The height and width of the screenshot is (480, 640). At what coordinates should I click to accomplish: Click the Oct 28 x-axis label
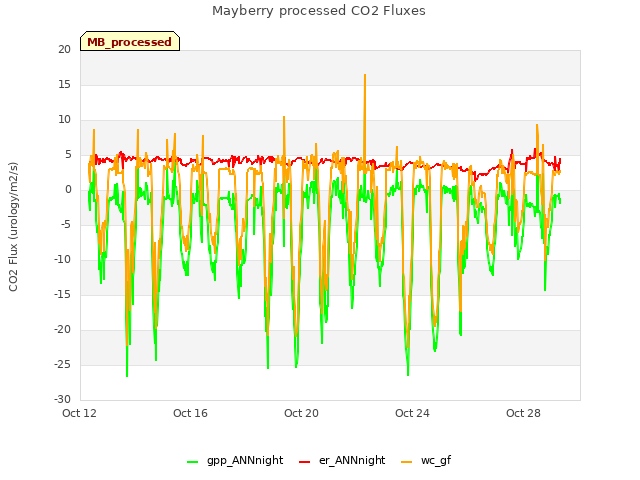[523, 413]
